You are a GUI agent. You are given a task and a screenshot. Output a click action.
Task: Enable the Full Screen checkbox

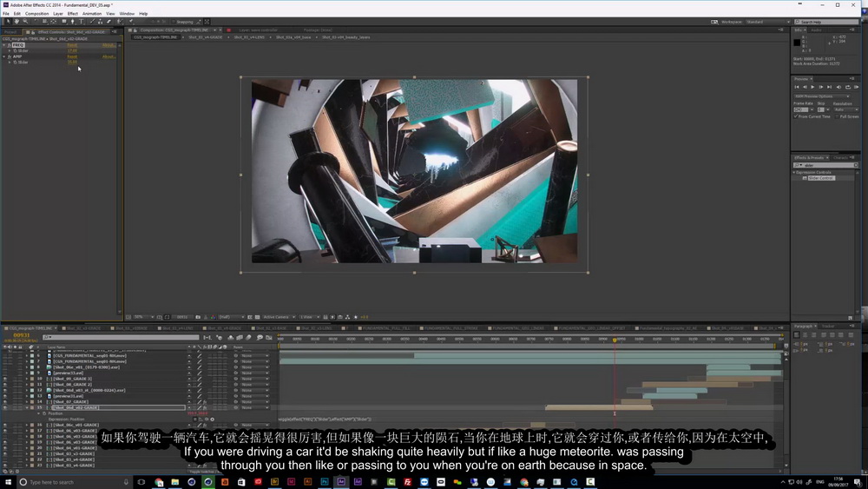click(838, 116)
